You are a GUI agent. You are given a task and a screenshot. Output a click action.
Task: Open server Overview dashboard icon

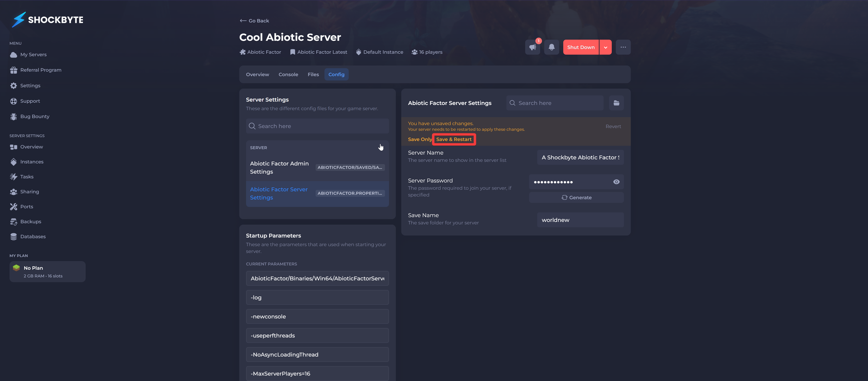point(13,147)
